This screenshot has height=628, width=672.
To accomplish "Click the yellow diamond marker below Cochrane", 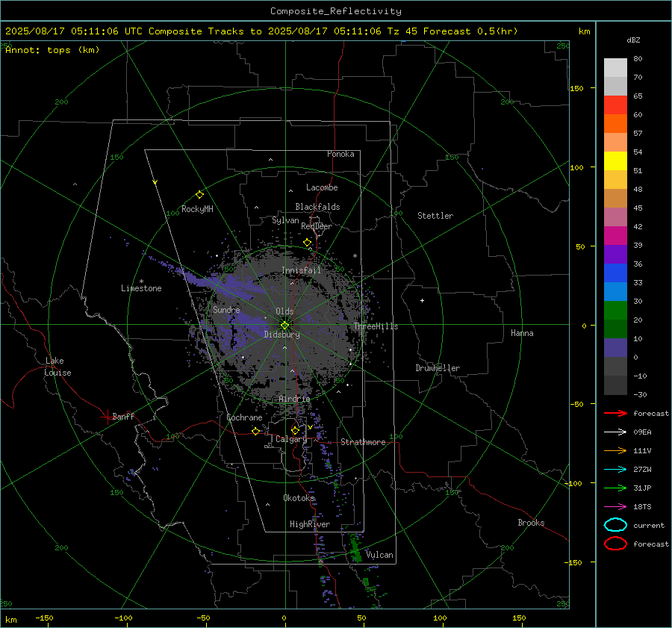I will point(255,431).
